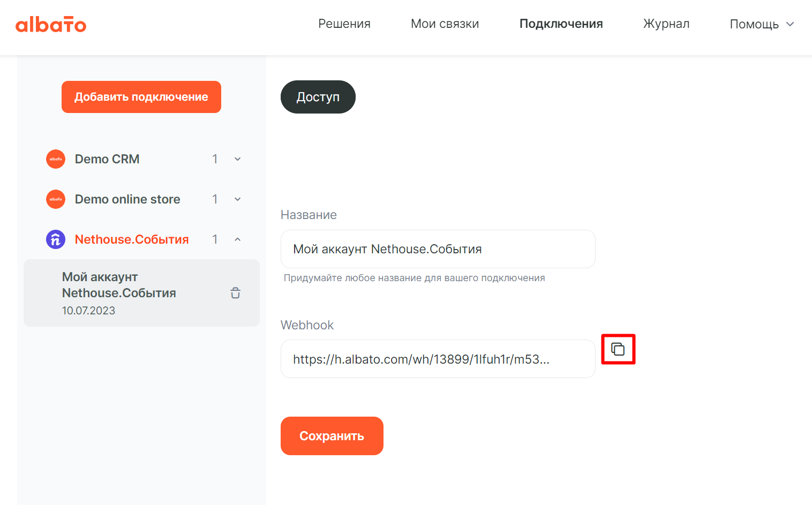812x505 pixels.
Task: Click the 10.07.2023 connection date
Action: (88, 311)
